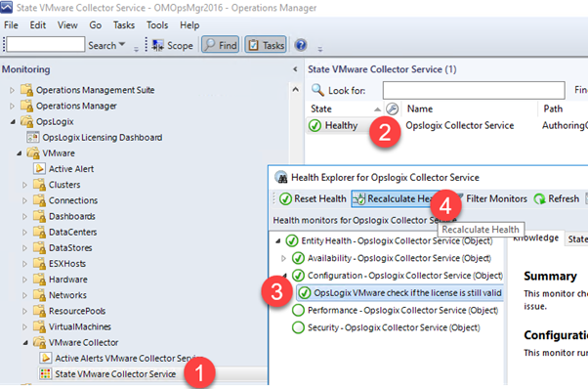The width and height of the screenshot is (588, 389).
Task: Expand the Operations Management Suite folder
Action: [x=12, y=90]
